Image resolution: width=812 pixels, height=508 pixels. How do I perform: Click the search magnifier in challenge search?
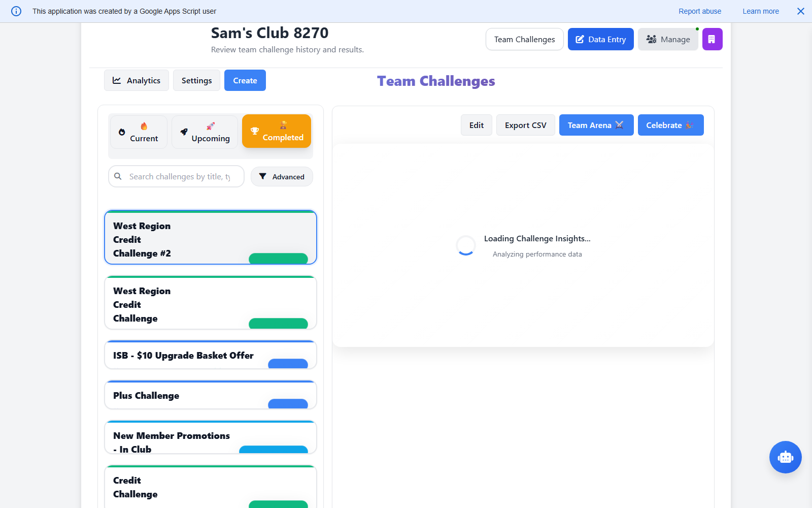click(118, 176)
